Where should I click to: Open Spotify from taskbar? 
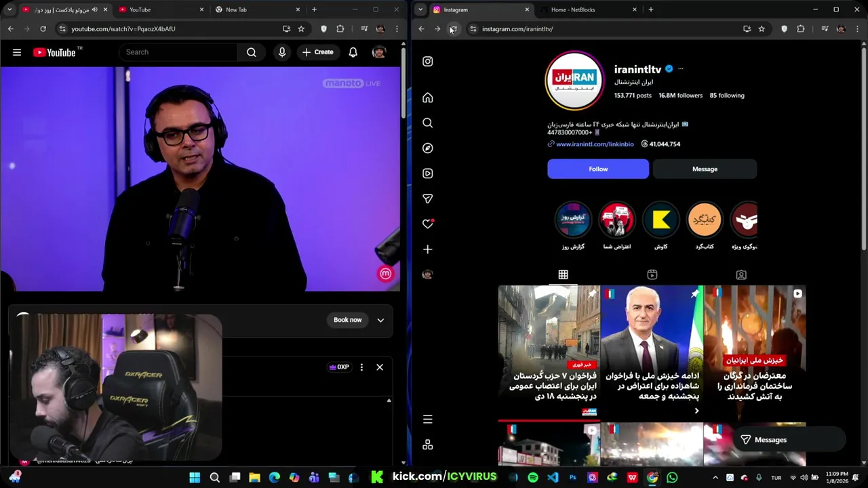[x=533, y=478]
